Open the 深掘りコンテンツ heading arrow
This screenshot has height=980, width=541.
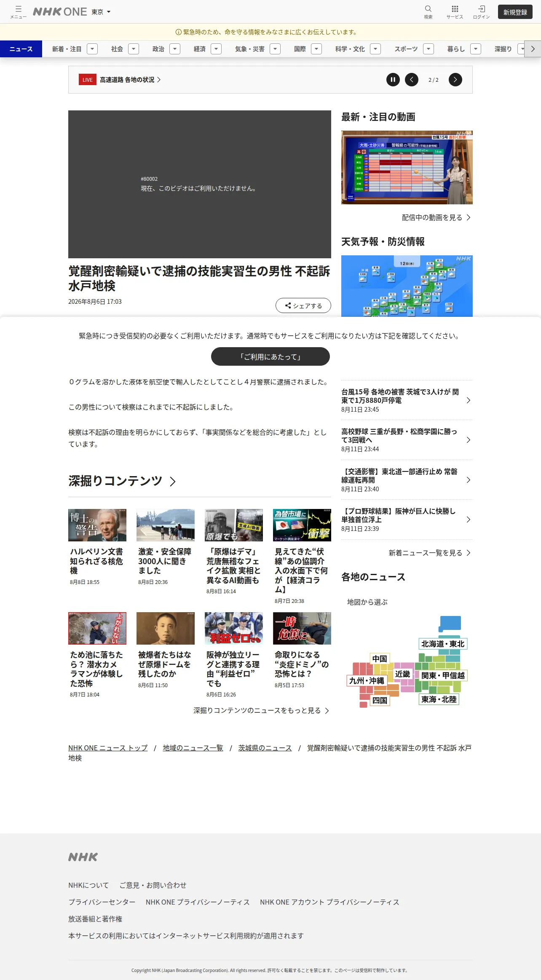point(173,481)
